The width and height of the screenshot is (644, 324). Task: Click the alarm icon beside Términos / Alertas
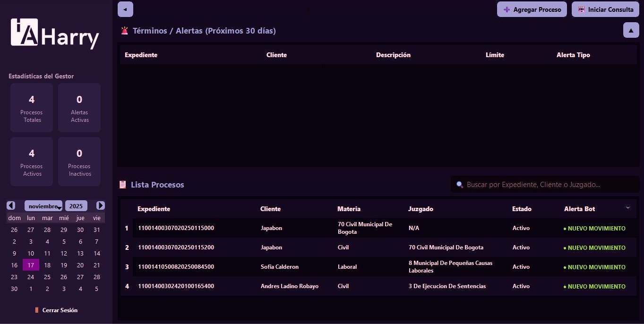(x=124, y=30)
